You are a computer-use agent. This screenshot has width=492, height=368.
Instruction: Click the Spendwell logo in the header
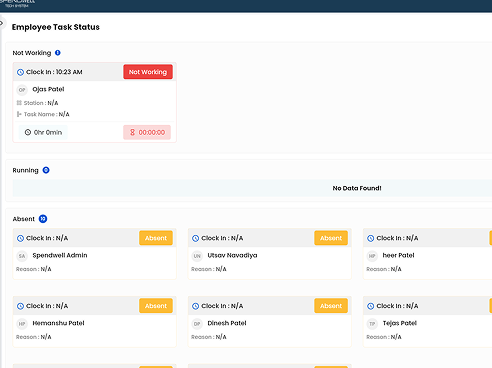coord(17,3)
